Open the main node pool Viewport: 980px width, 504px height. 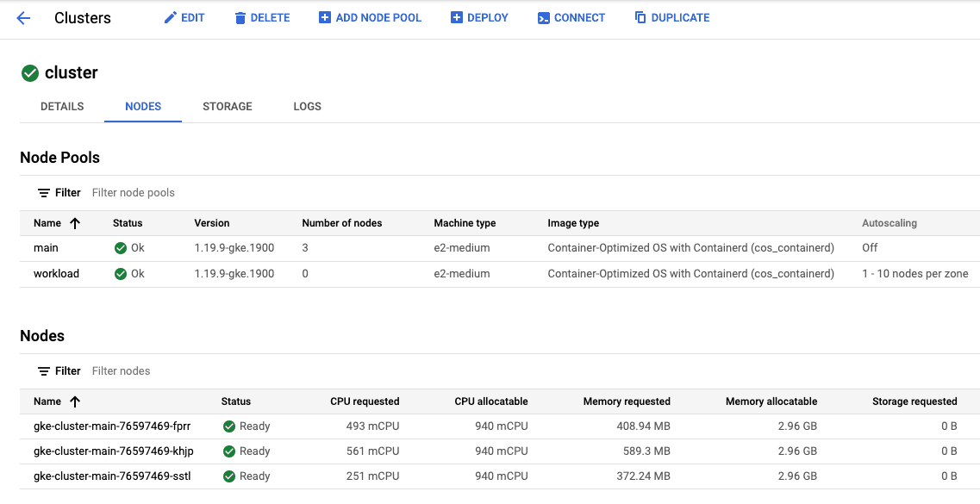click(x=46, y=248)
